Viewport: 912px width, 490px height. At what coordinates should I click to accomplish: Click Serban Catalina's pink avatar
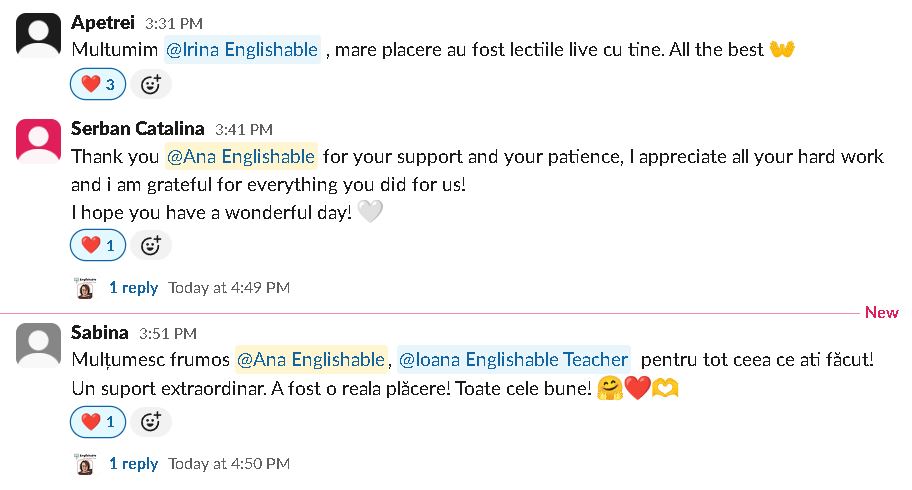click(x=39, y=141)
